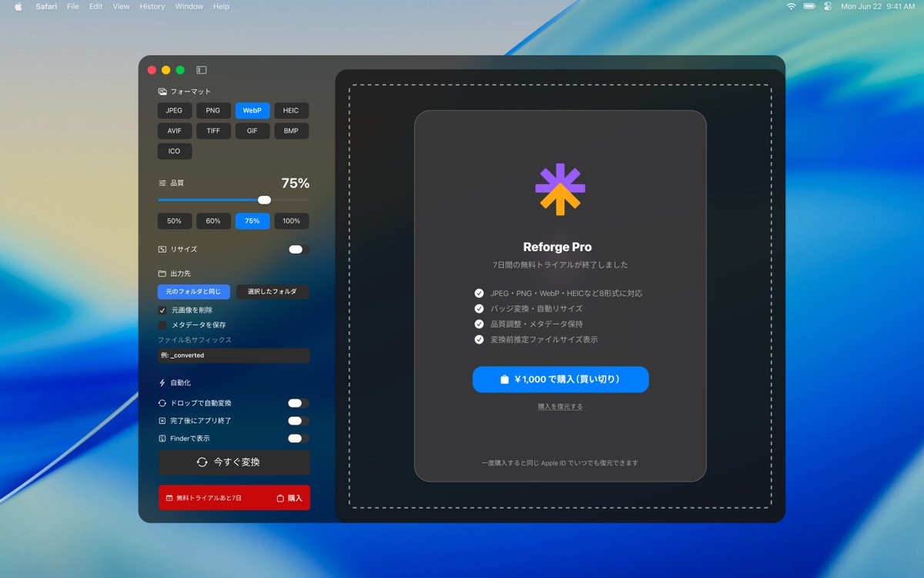The height and width of the screenshot is (578, 924).
Task: Open the Help menu
Action: (221, 6)
